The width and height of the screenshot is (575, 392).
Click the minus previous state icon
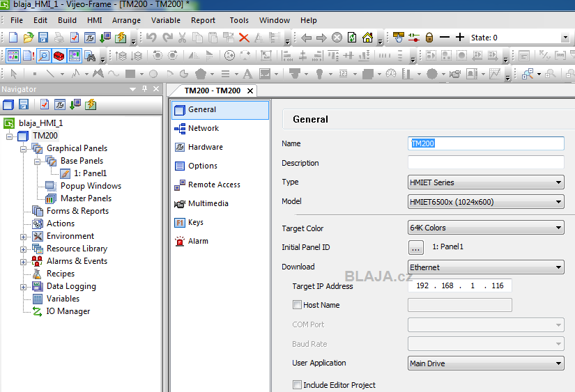click(x=445, y=38)
